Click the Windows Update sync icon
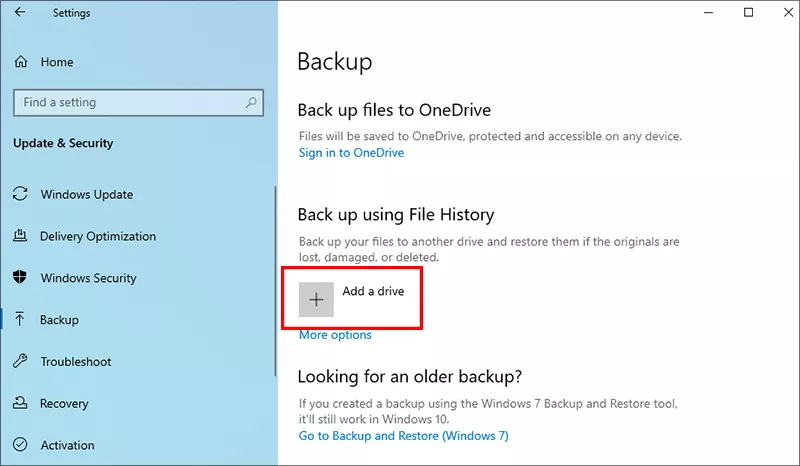800x466 pixels. tap(21, 194)
